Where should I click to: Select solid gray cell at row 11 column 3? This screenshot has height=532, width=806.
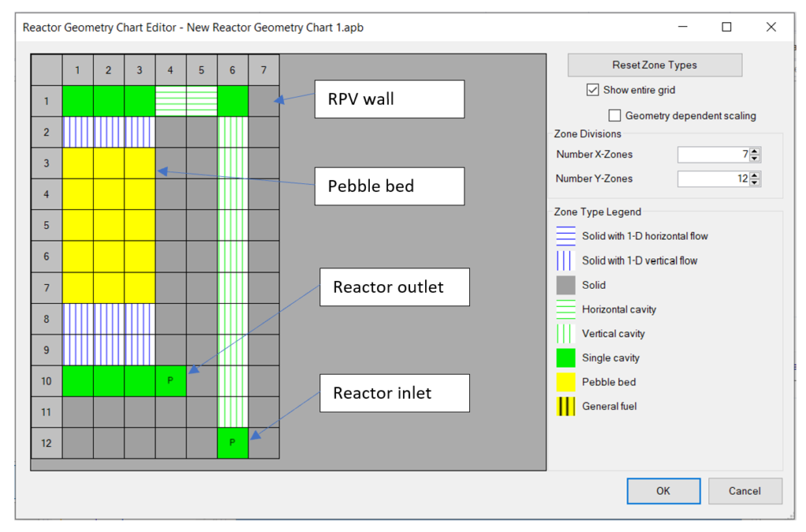[x=140, y=412]
